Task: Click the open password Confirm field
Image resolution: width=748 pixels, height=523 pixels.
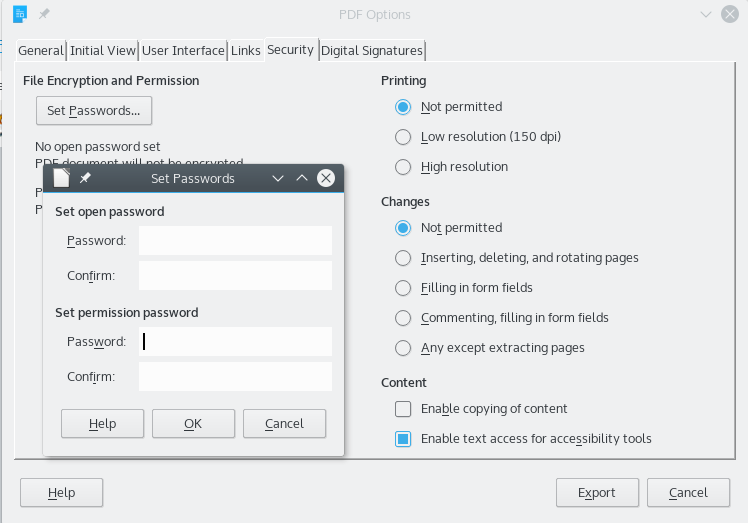Action: click(x=235, y=275)
